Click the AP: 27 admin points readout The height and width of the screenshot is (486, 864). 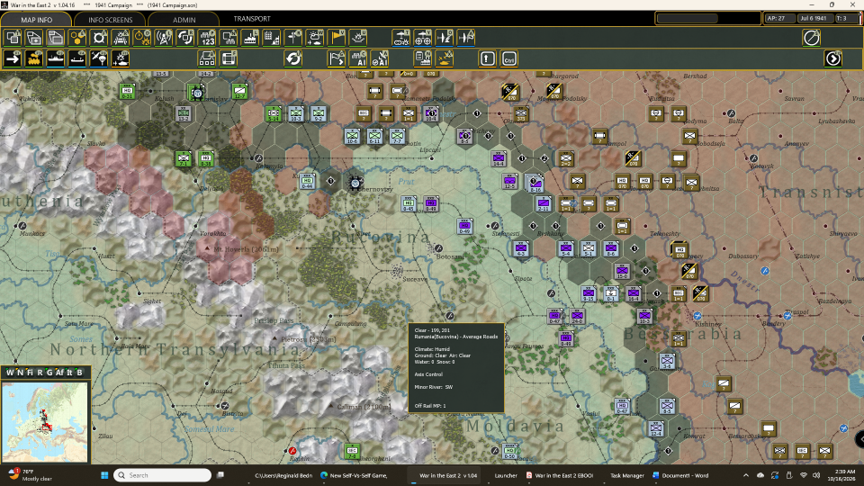779,18
